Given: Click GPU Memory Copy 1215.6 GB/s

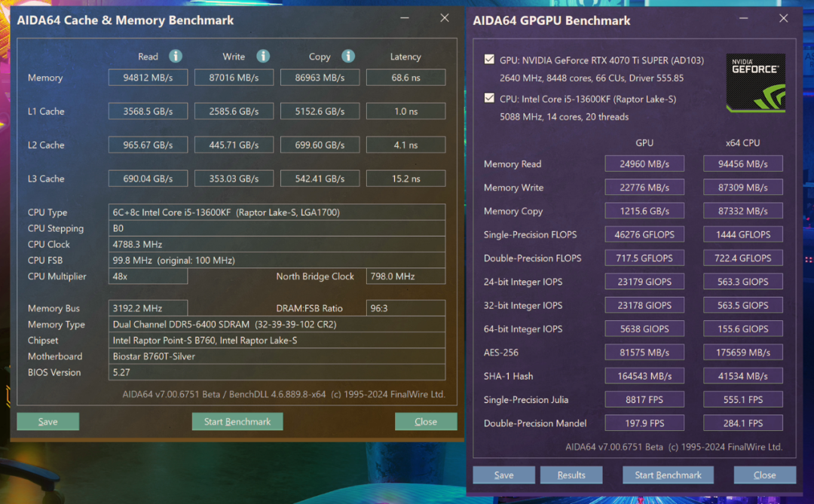Looking at the screenshot, I should pos(644,211).
